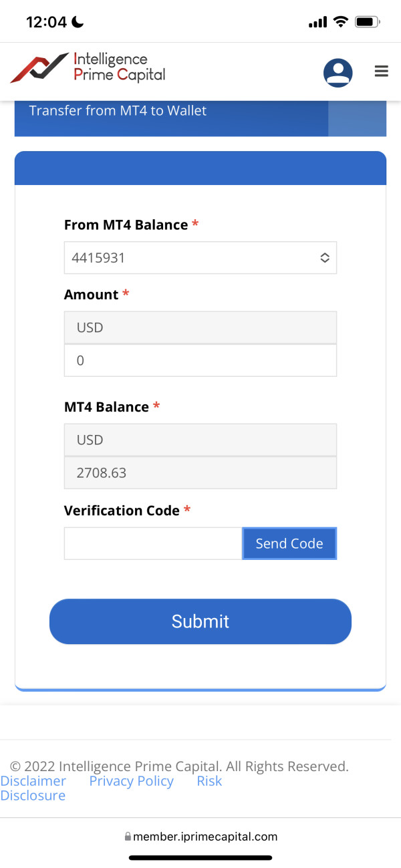
Task: Click the Intelligence Prime Capital logo
Action: pos(88,68)
